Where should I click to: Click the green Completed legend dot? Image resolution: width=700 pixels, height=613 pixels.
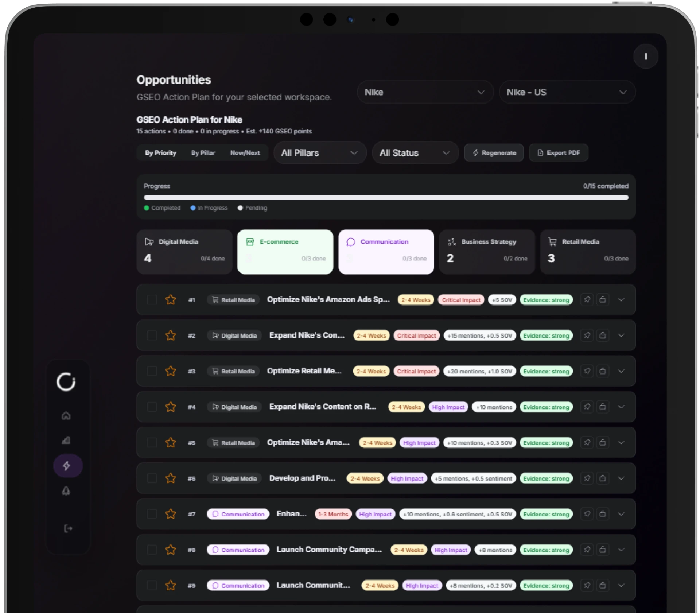click(147, 208)
